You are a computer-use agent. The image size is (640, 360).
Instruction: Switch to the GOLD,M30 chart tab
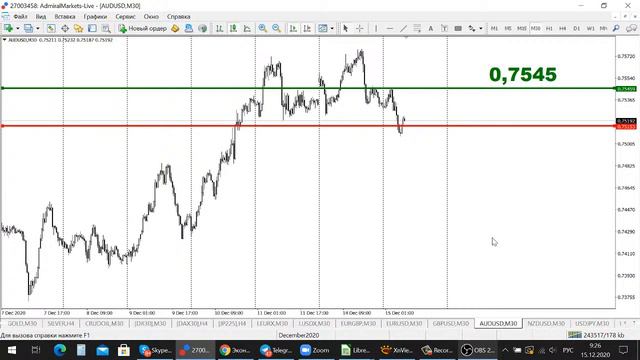point(22,323)
